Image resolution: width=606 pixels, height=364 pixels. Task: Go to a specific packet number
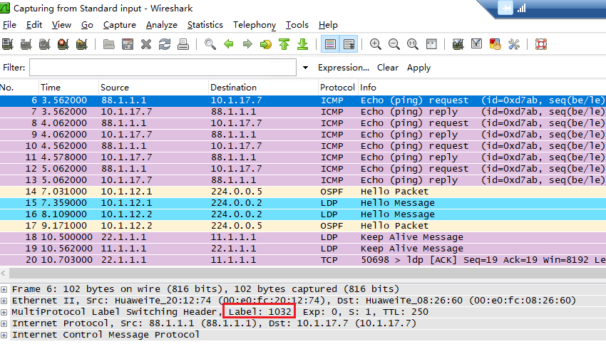pyautogui.click(x=265, y=44)
